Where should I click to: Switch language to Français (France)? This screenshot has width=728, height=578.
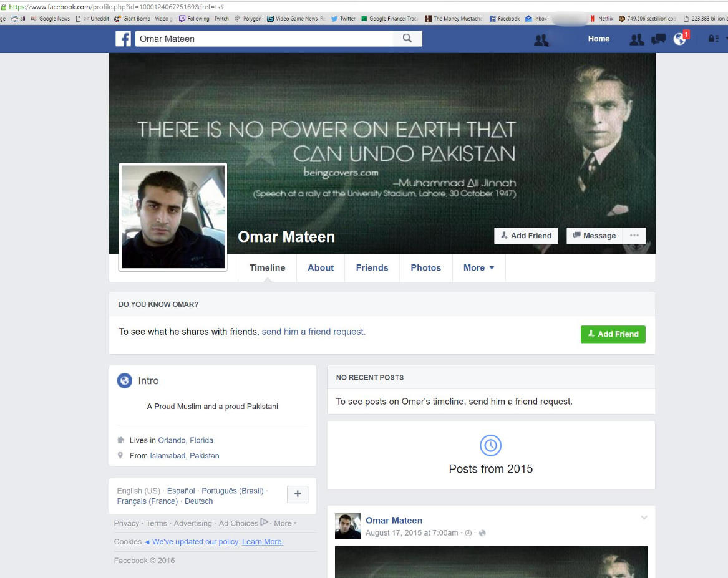tap(147, 501)
